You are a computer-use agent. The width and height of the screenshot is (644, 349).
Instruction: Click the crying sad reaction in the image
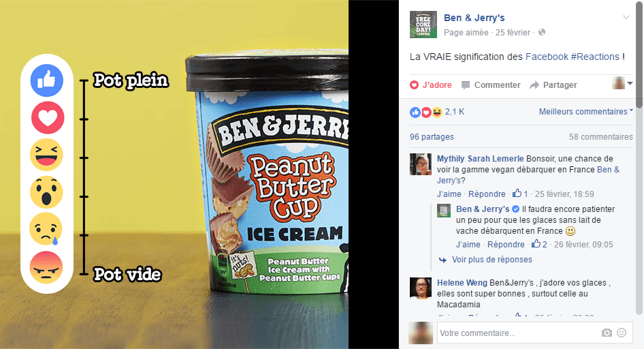click(x=46, y=229)
